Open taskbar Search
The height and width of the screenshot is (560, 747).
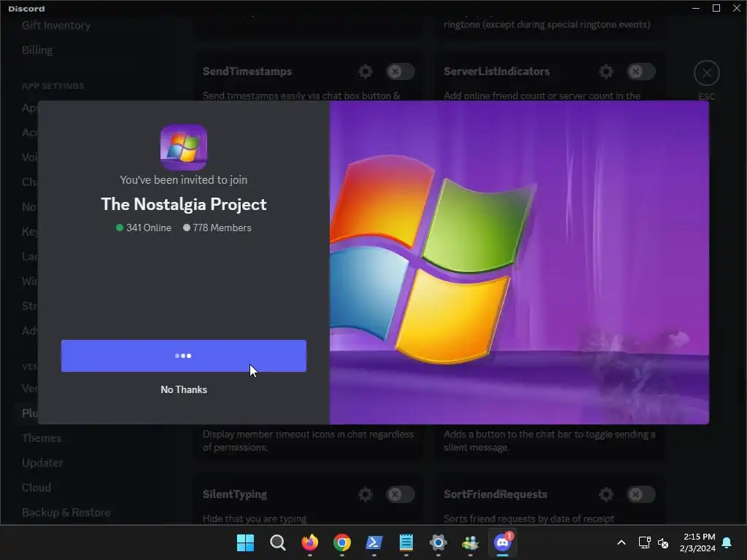pos(278,542)
